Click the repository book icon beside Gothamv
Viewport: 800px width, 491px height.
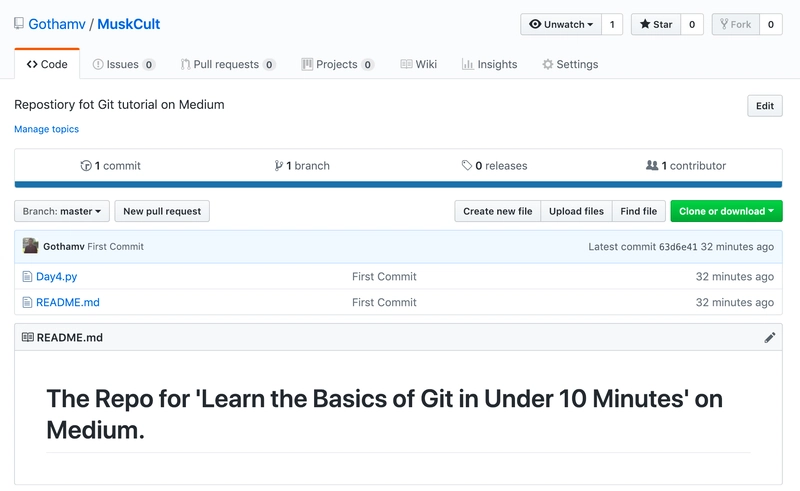coord(19,24)
